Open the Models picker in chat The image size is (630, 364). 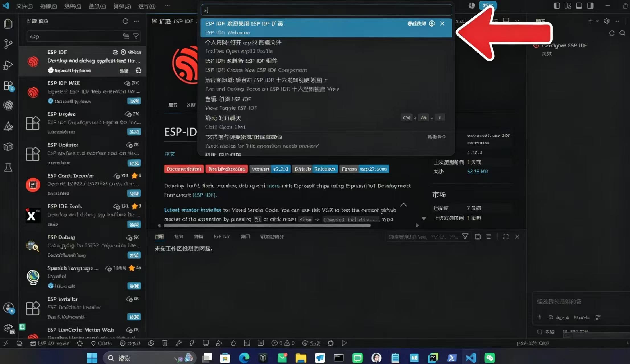tap(582, 317)
